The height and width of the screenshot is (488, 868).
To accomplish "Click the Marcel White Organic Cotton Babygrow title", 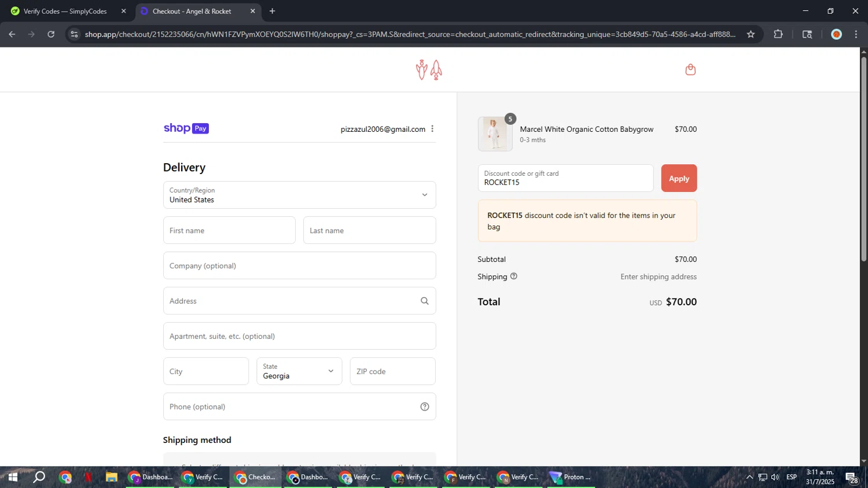I will (586, 129).
